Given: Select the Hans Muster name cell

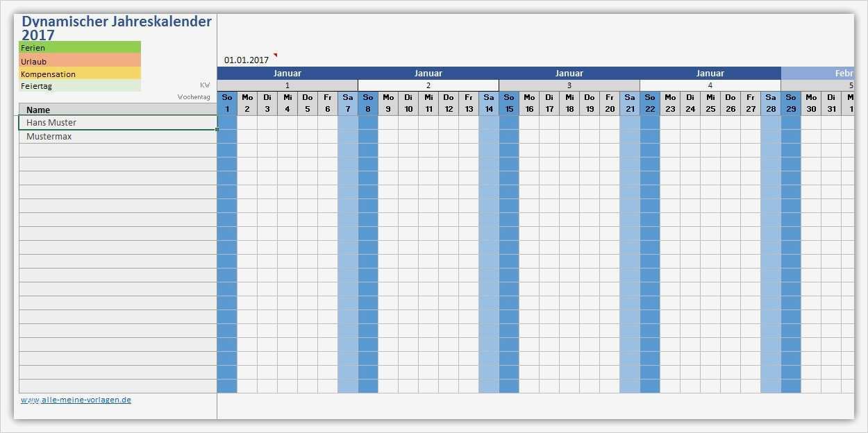Looking at the screenshot, I should pyautogui.click(x=51, y=122).
